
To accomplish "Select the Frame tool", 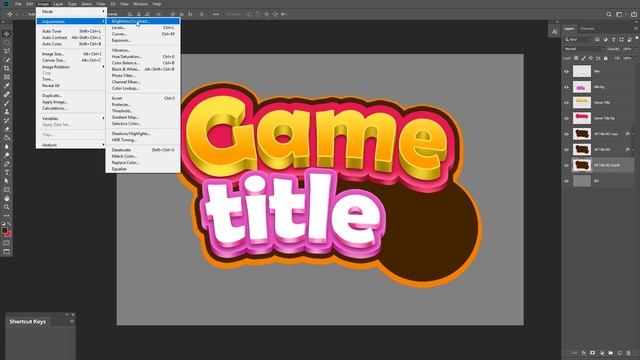I will pos(7,77).
